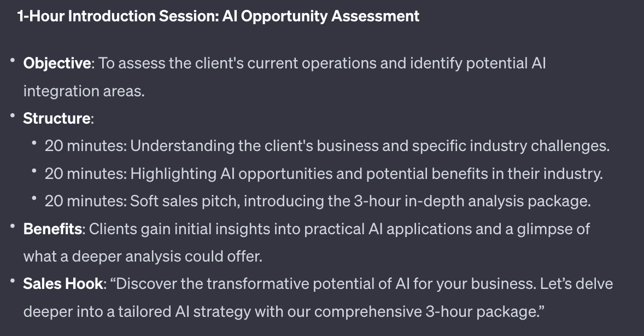Click the "integration areas." text
Image resolution: width=644 pixels, height=336 pixels.
click(84, 91)
